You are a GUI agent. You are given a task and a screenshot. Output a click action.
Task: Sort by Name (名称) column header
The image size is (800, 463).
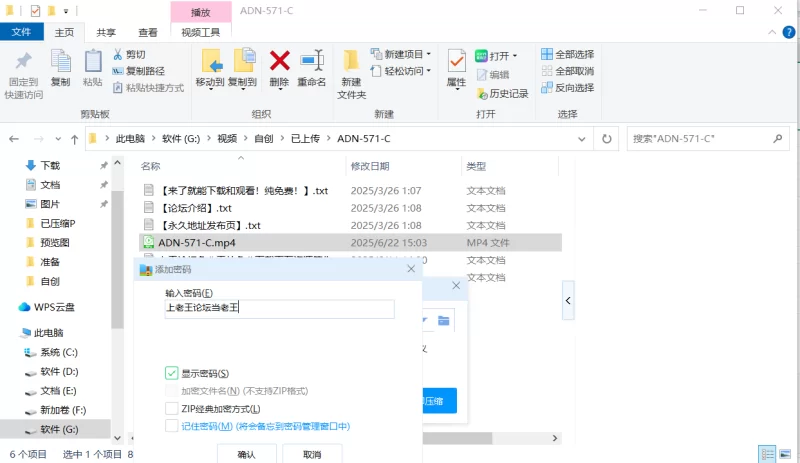click(151, 166)
